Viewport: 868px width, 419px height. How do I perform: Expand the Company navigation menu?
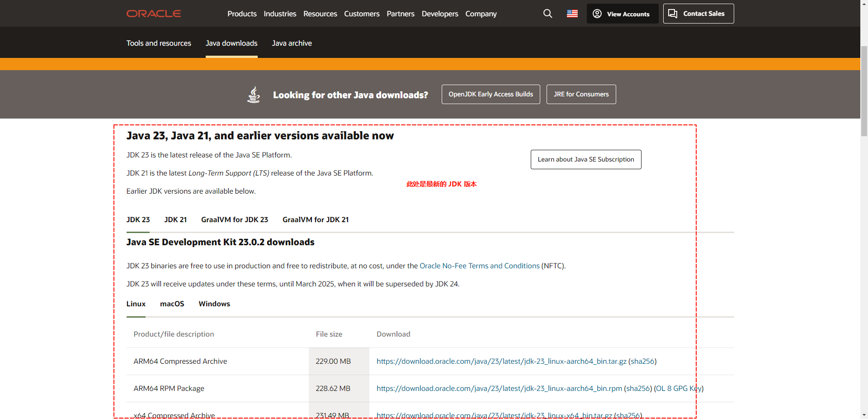coord(481,14)
